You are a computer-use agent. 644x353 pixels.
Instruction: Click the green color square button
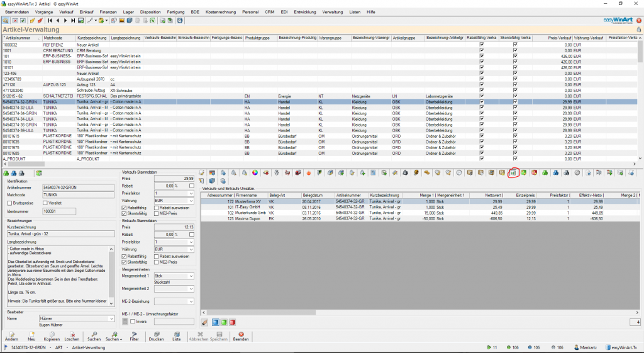coord(225,322)
